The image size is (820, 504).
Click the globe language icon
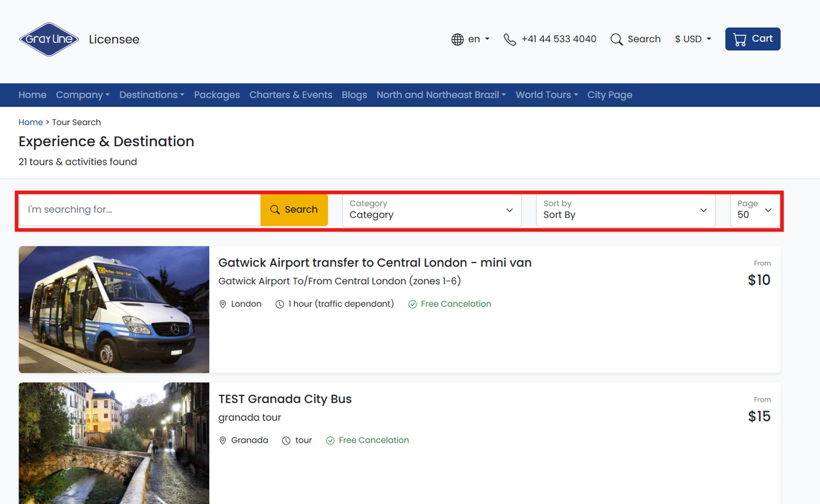(457, 39)
